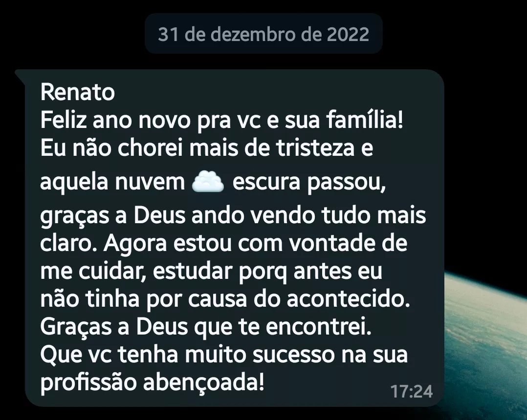This screenshot has height=420, width=527.
Task: Click the phrase profissão abençoada!
Action: click(x=152, y=383)
